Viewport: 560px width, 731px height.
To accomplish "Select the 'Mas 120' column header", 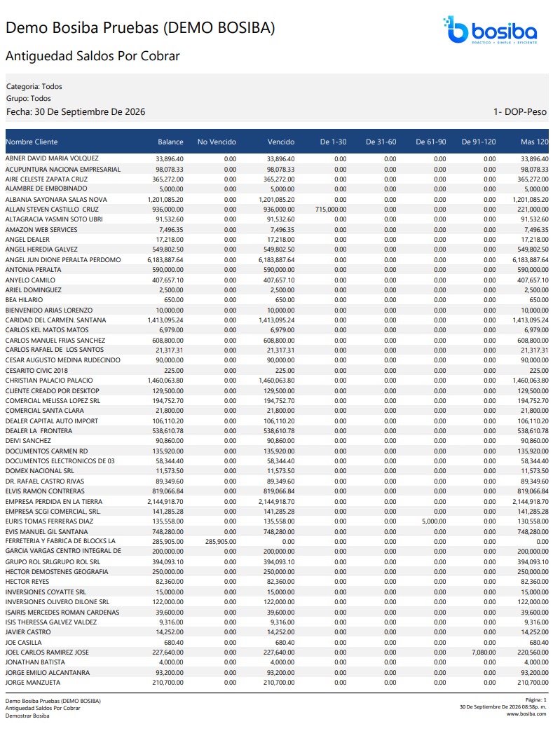I will (534, 142).
